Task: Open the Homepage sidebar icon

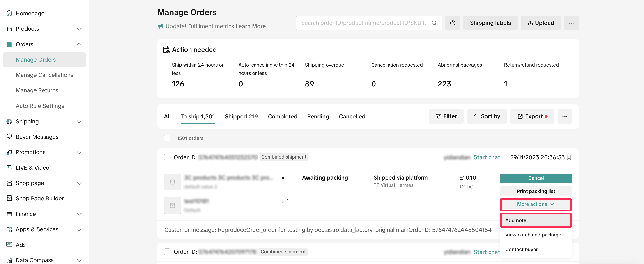Action: coord(9,13)
